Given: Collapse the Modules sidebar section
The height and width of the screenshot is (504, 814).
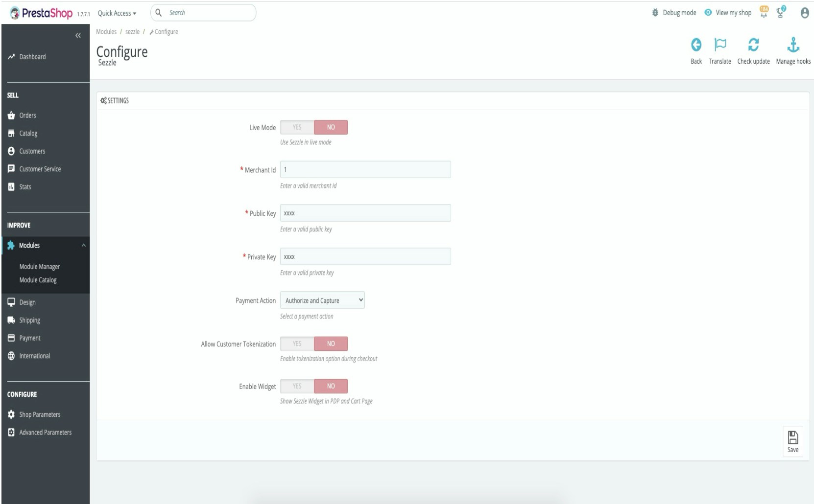Looking at the screenshot, I should point(83,245).
